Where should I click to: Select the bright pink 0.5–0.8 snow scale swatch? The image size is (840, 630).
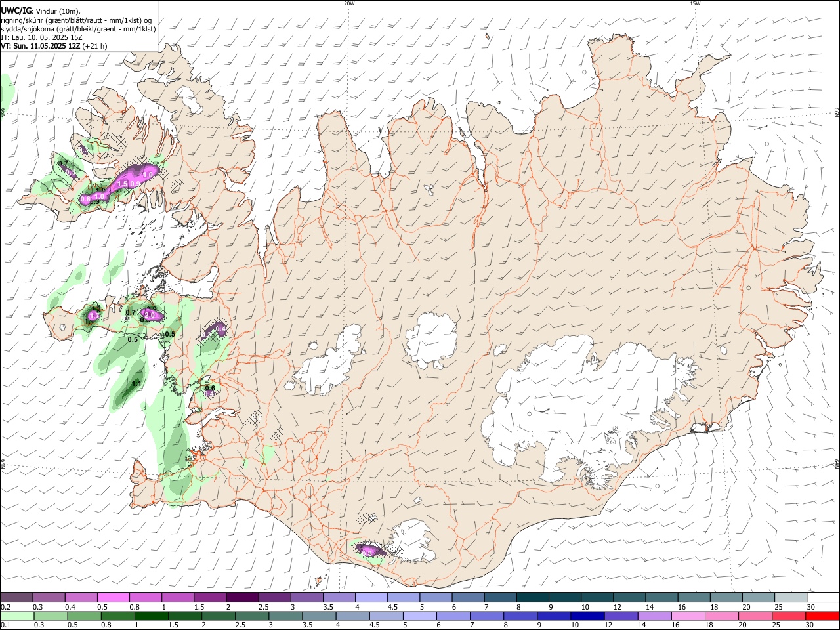click(x=113, y=597)
